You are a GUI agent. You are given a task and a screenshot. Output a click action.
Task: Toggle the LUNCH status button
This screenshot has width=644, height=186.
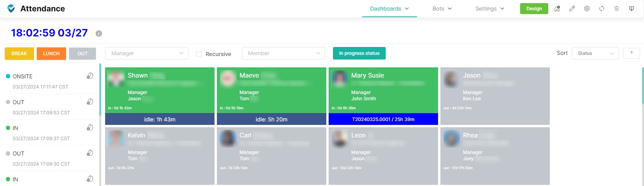pyautogui.click(x=51, y=54)
